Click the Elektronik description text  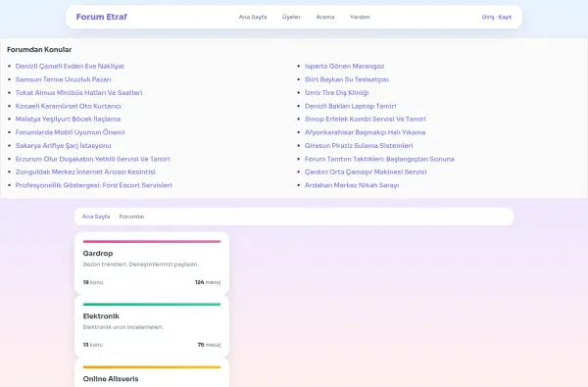point(123,327)
